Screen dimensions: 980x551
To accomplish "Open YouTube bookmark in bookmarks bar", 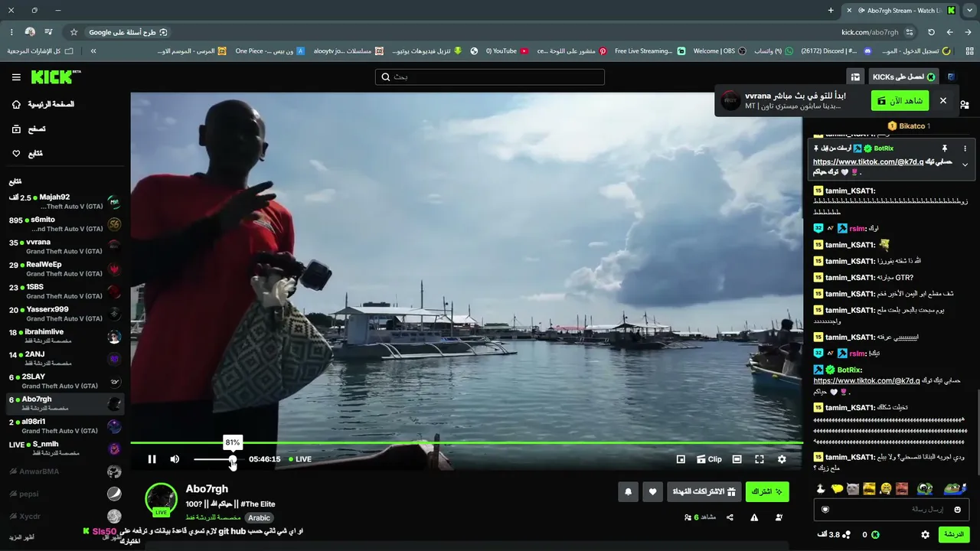I will point(508,51).
